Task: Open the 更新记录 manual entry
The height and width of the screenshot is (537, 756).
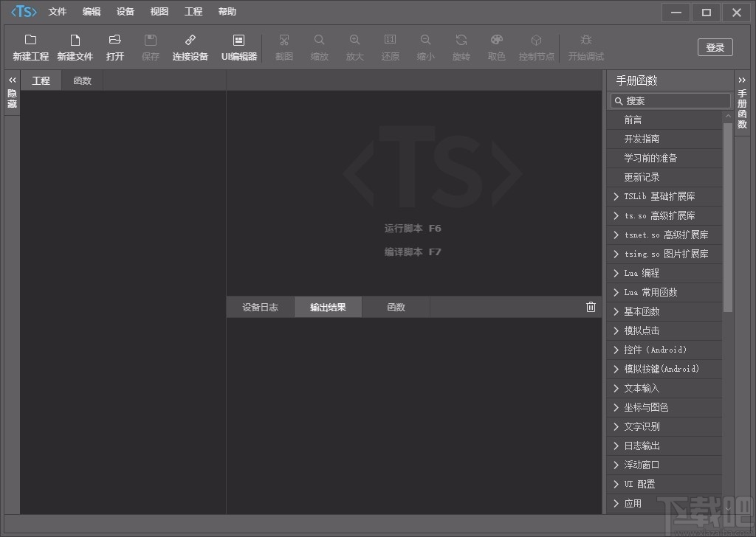Action: click(664, 177)
